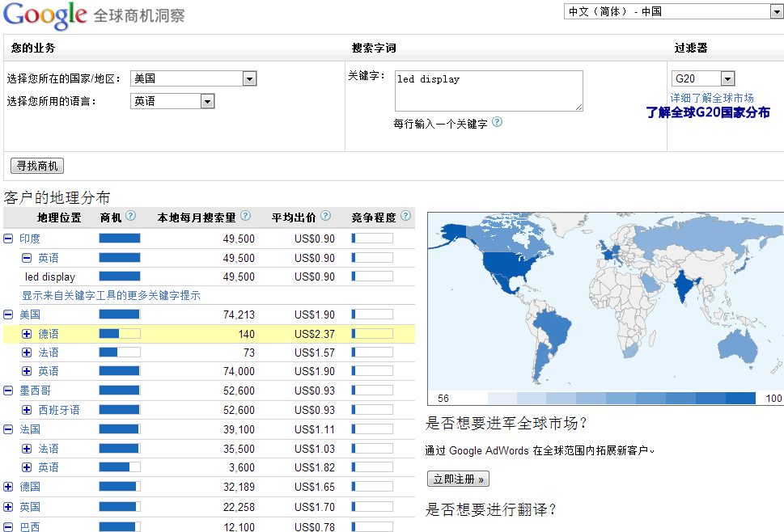Click the 商机 column header
The height and width of the screenshot is (532, 784).
pyautogui.click(x=111, y=217)
